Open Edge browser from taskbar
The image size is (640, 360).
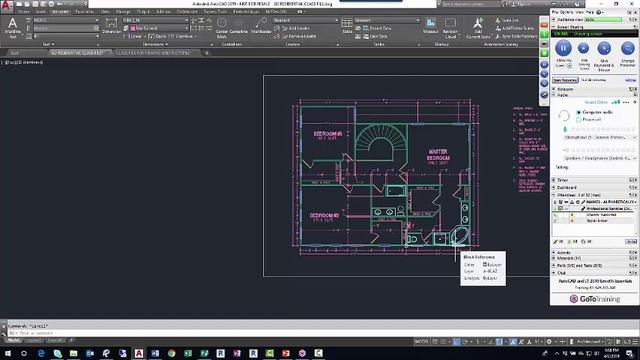point(41,353)
